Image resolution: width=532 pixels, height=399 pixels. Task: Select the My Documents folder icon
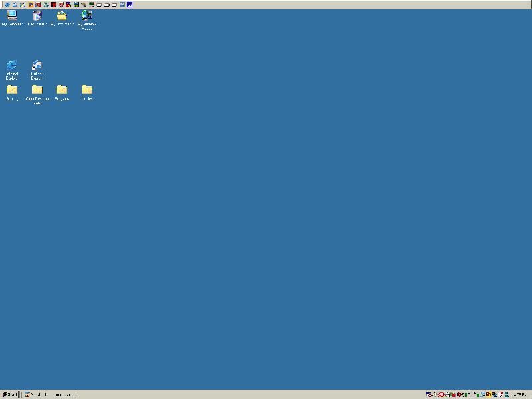[62, 16]
